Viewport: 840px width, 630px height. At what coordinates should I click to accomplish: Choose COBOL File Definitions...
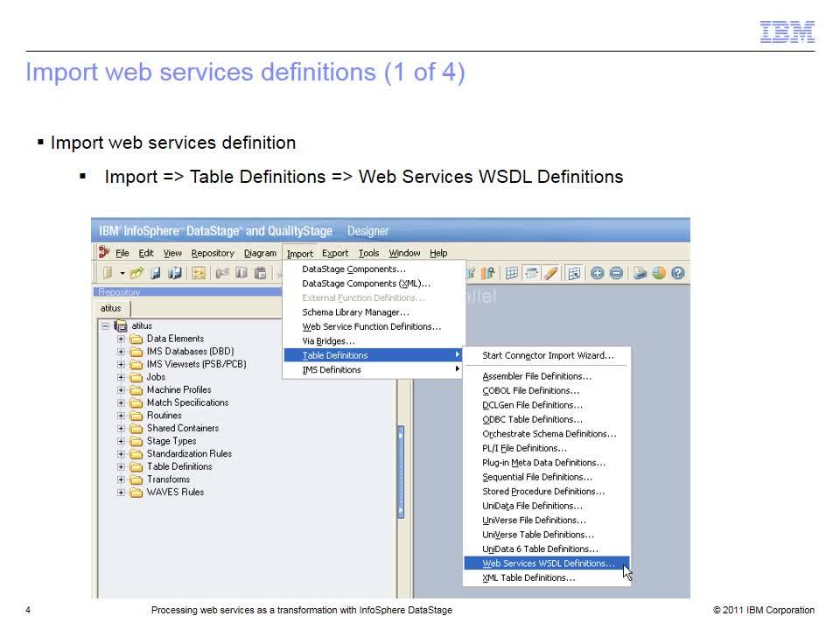[x=547, y=391]
